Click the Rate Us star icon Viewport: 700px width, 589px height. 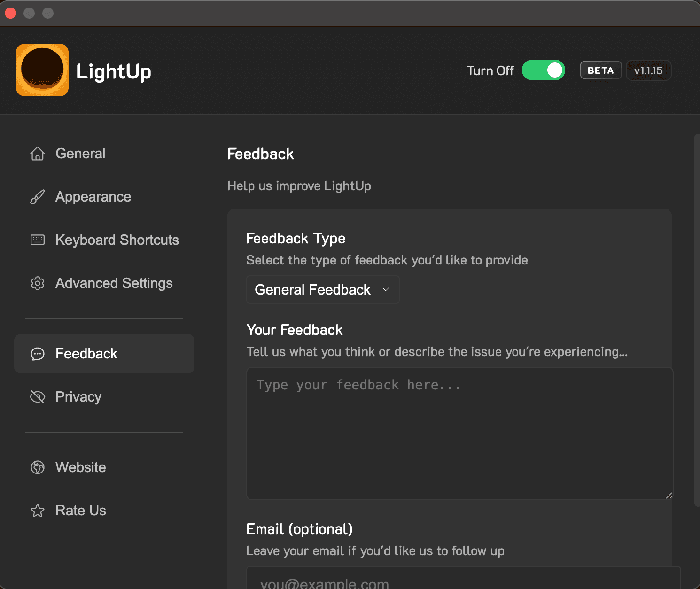(x=37, y=511)
